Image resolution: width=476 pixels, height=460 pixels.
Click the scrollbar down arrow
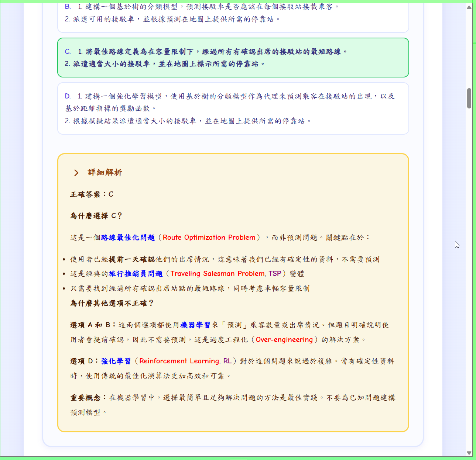point(469,453)
